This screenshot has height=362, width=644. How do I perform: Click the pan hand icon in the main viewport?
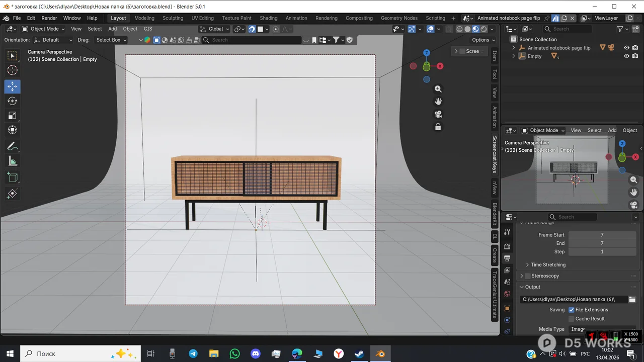[438, 102]
